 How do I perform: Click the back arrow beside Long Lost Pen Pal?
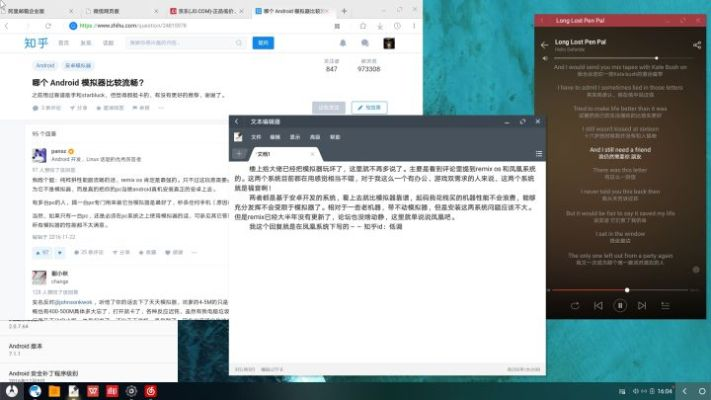click(x=545, y=43)
